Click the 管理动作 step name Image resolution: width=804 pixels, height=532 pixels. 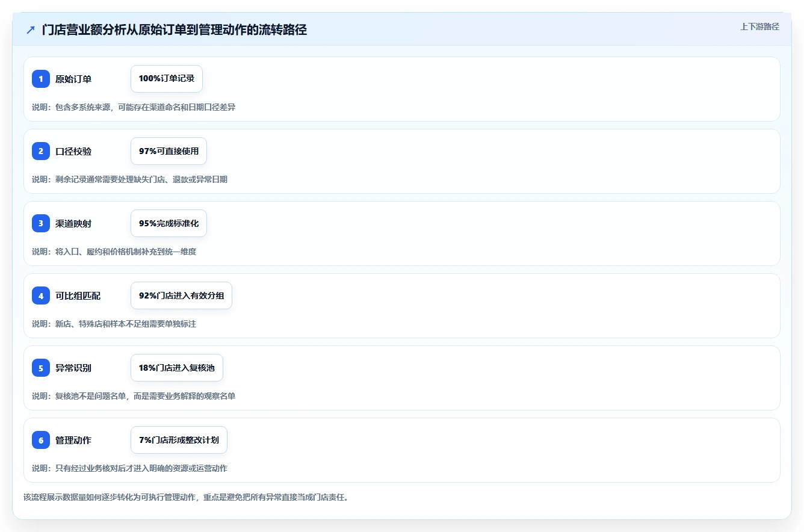click(x=73, y=440)
